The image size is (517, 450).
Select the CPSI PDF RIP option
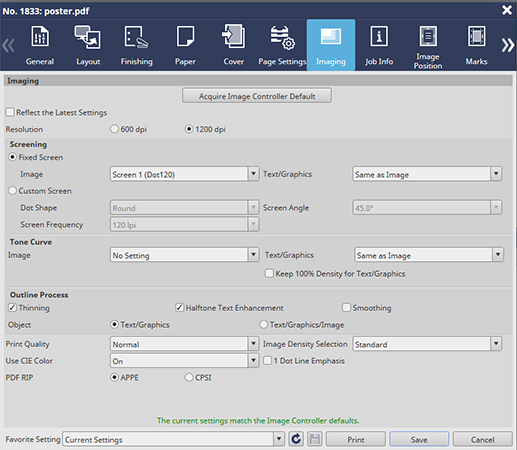coord(189,377)
